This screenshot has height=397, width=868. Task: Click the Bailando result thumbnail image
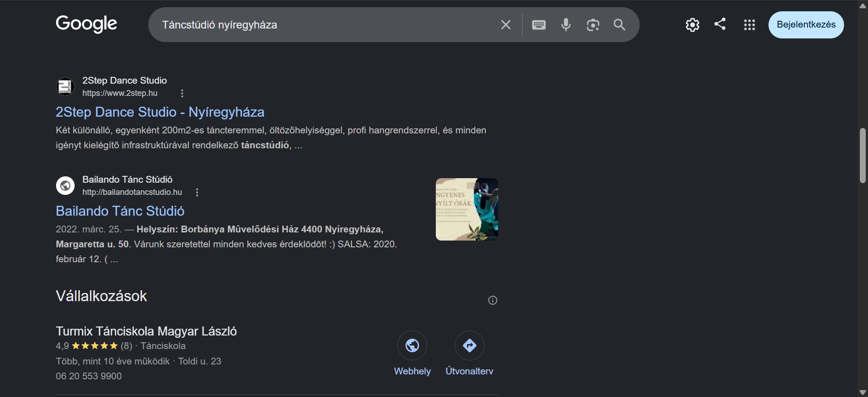467,209
